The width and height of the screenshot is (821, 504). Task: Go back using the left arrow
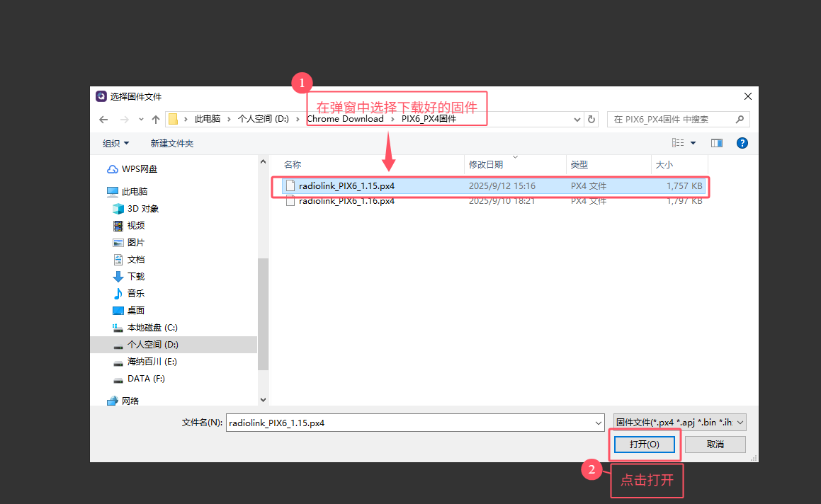point(103,120)
